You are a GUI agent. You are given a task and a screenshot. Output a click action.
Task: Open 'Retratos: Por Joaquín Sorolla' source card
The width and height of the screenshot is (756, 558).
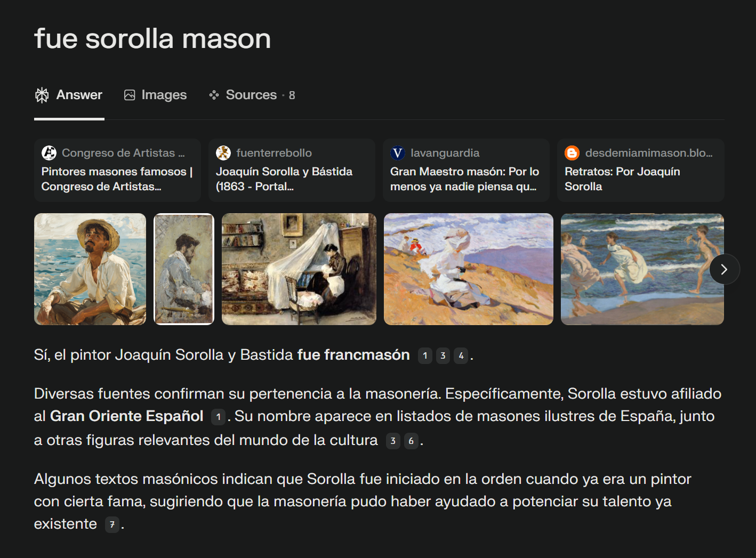(640, 179)
